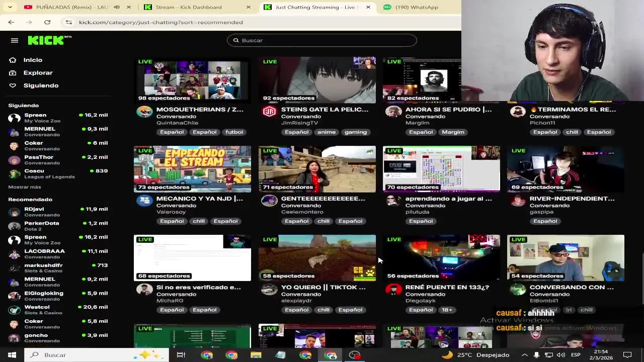Switch to WhatsApp tab
The height and width of the screenshot is (362, 644).
[x=417, y=7]
